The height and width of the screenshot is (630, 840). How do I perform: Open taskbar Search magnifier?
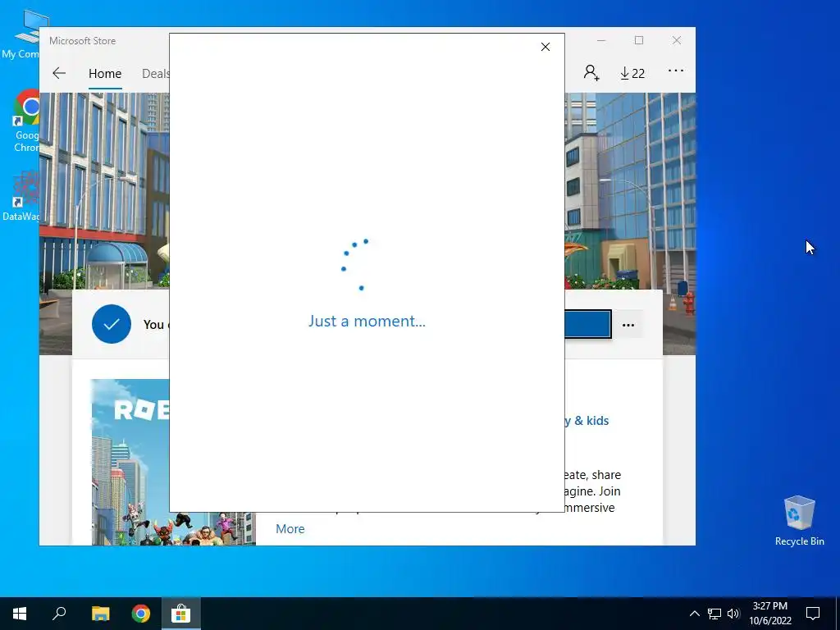59,614
